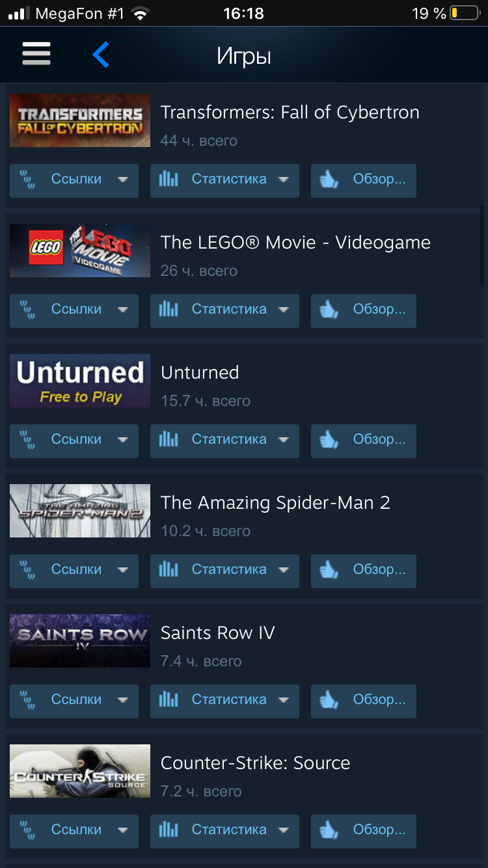488x868 pixels.
Task: Select the Unturned game thumbnail
Action: pos(80,381)
